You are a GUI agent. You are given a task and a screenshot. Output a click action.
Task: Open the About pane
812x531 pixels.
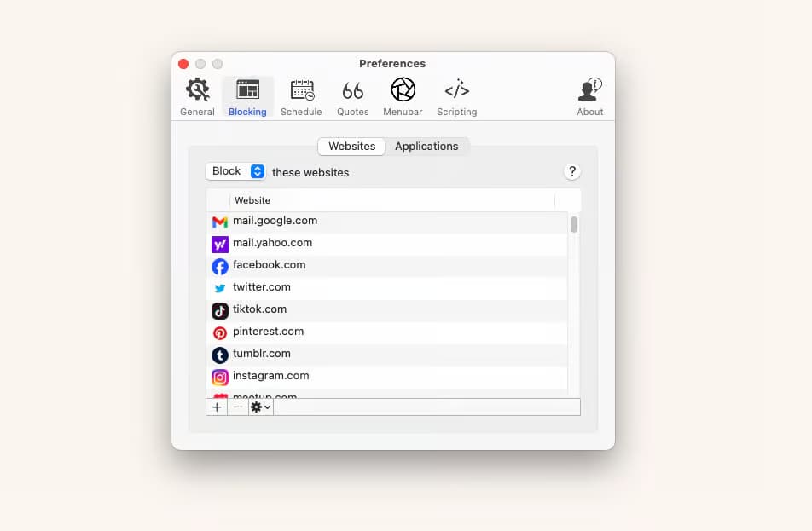click(x=589, y=96)
